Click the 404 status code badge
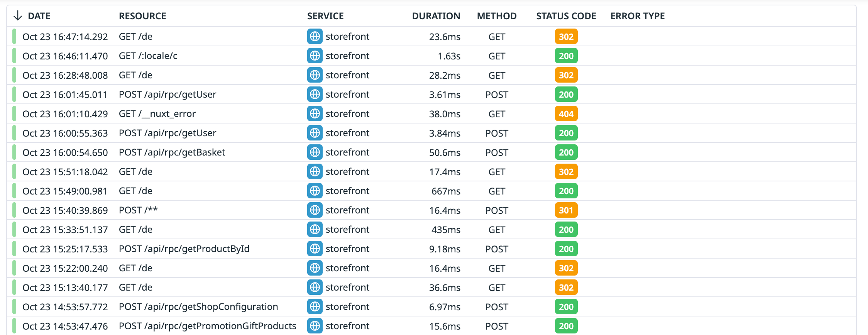Viewport: 868px width, 335px height. point(566,114)
